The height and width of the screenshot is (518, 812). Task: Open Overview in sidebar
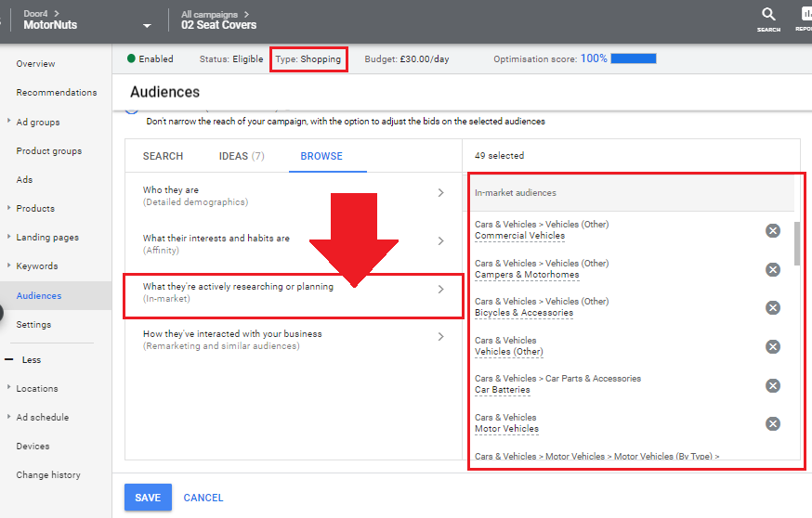35,64
